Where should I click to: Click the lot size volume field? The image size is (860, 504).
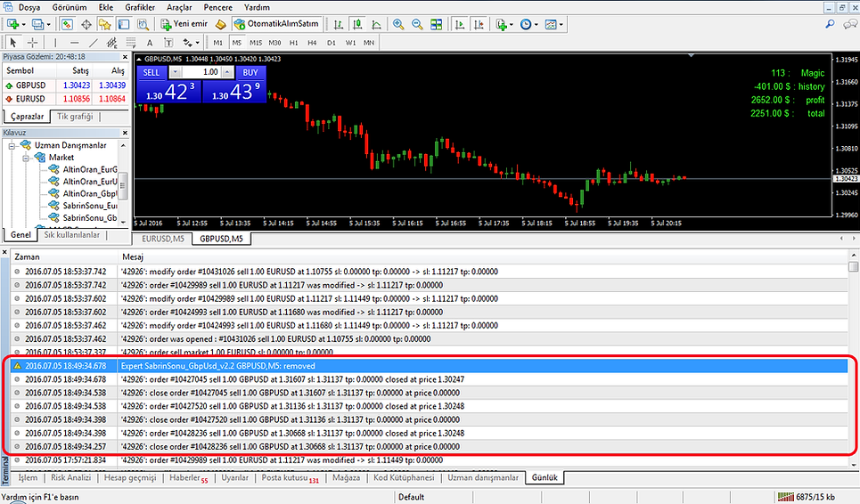(201, 72)
